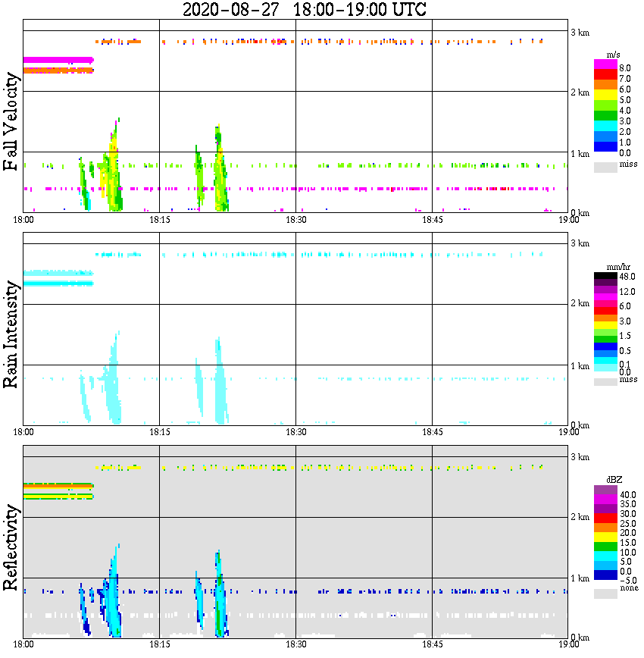Select the dark blue -5.0 swatch in the dBZ legend
The width and height of the screenshot is (644, 658).
(605, 575)
